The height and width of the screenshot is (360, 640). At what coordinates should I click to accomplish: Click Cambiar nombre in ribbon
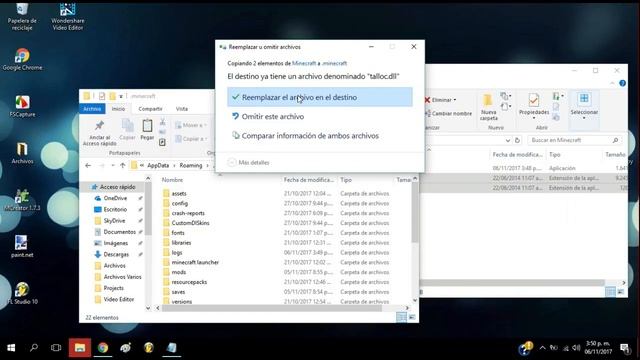pos(448,113)
